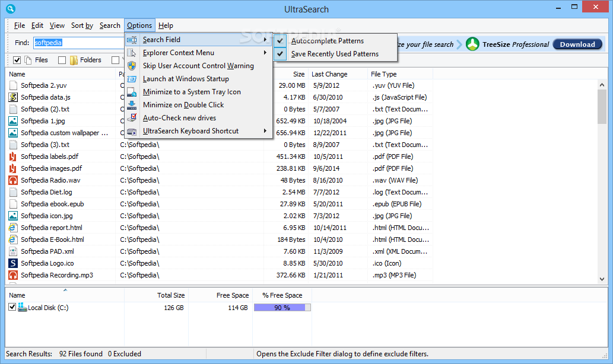Click the TreeSize Professional link
Screen dimensions: 613x364
pyautogui.click(x=516, y=44)
